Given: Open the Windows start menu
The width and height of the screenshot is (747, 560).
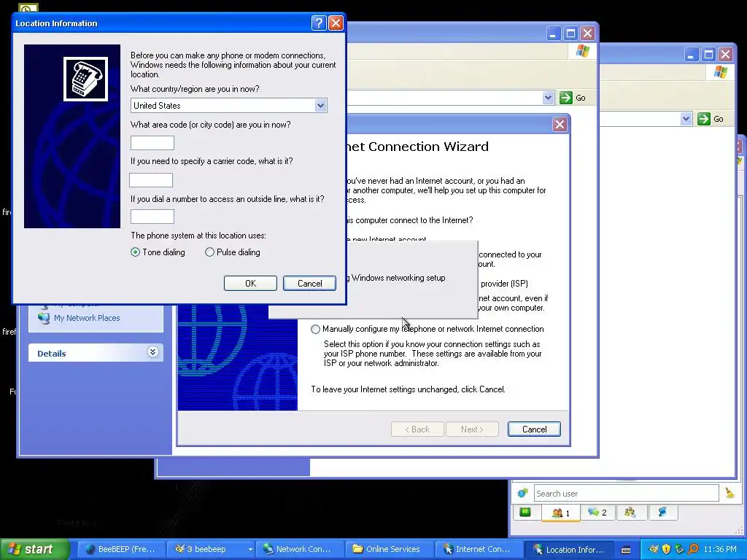Looking at the screenshot, I should pyautogui.click(x=34, y=549).
